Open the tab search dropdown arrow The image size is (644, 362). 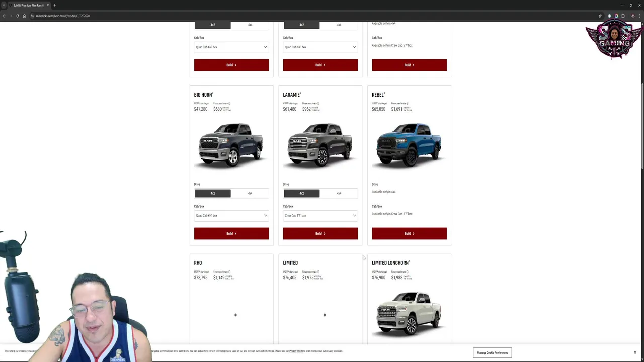pyautogui.click(x=4, y=5)
